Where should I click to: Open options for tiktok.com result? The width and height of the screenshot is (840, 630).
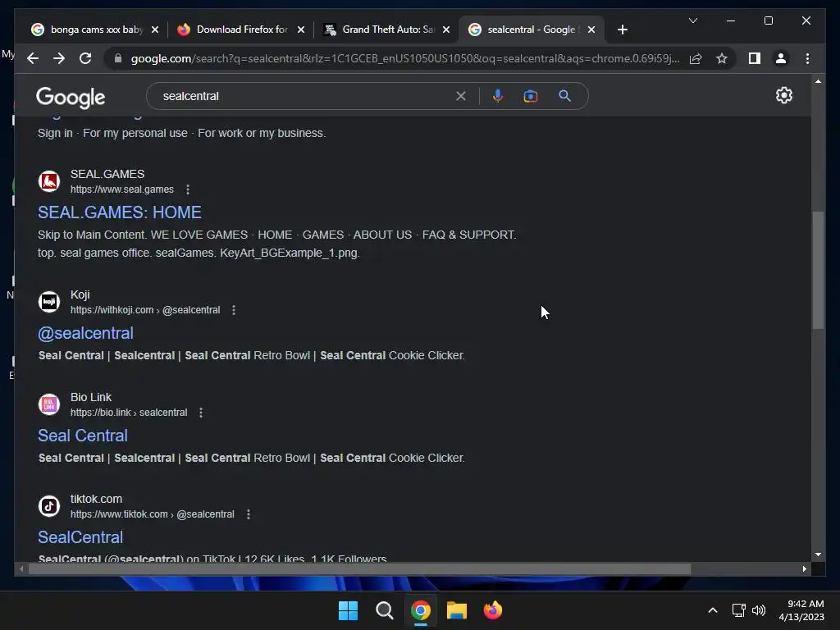(x=248, y=514)
